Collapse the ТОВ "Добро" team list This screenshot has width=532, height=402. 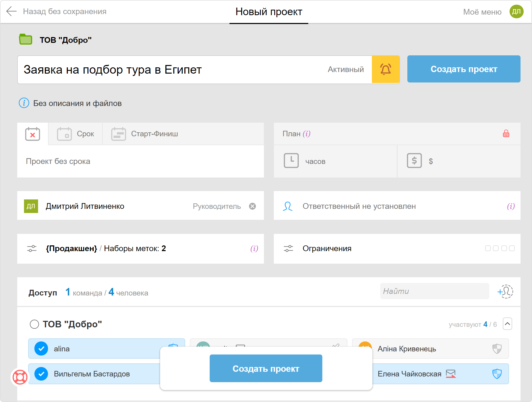point(507,324)
